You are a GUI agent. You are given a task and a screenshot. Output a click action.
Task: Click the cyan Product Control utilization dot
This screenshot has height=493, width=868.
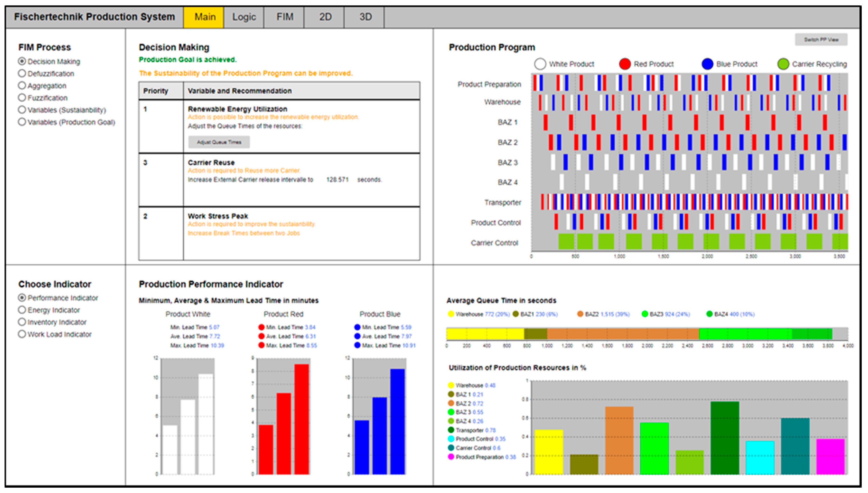pyautogui.click(x=451, y=439)
